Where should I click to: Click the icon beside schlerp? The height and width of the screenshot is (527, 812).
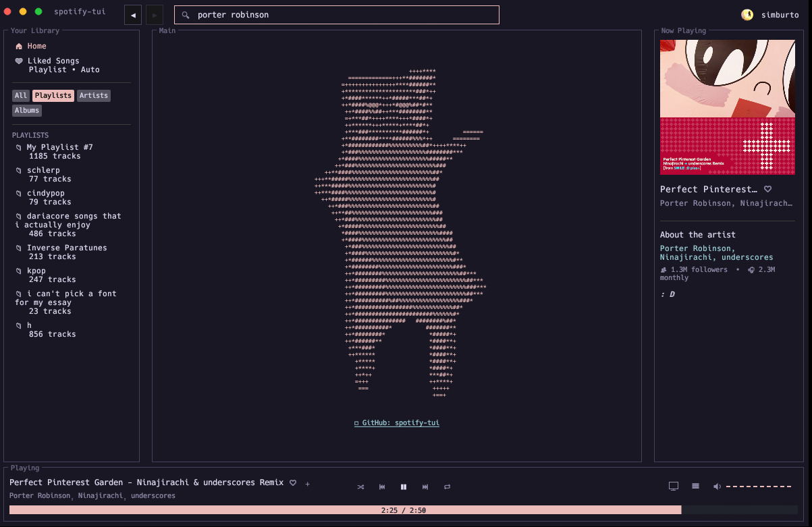(x=19, y=171)
